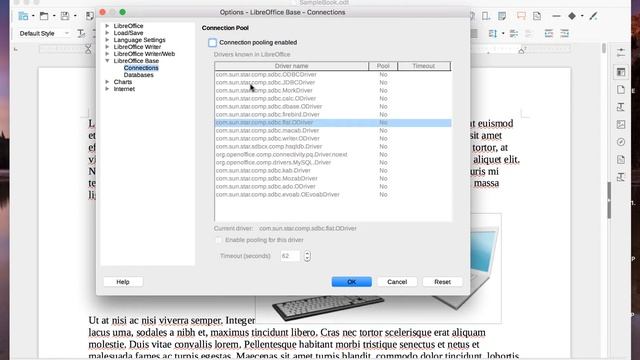
Task: Open the Styles panel icon in sidebar
Action: click(621, 107)
